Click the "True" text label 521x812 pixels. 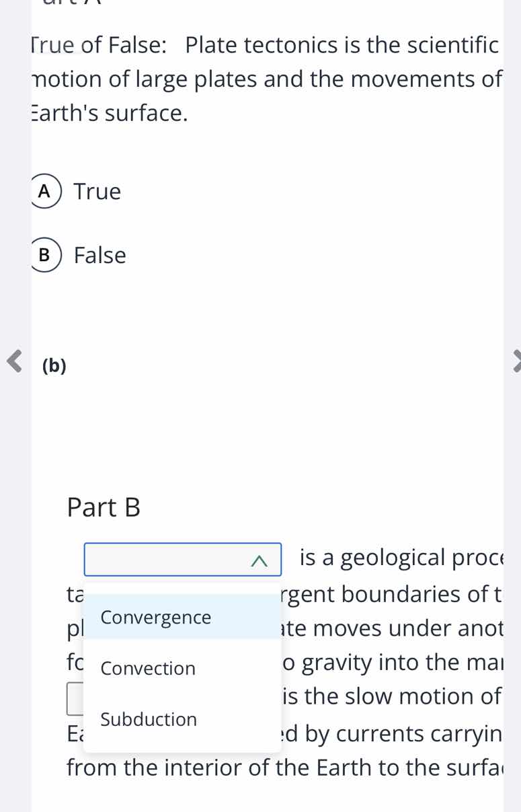coord(97,191)
